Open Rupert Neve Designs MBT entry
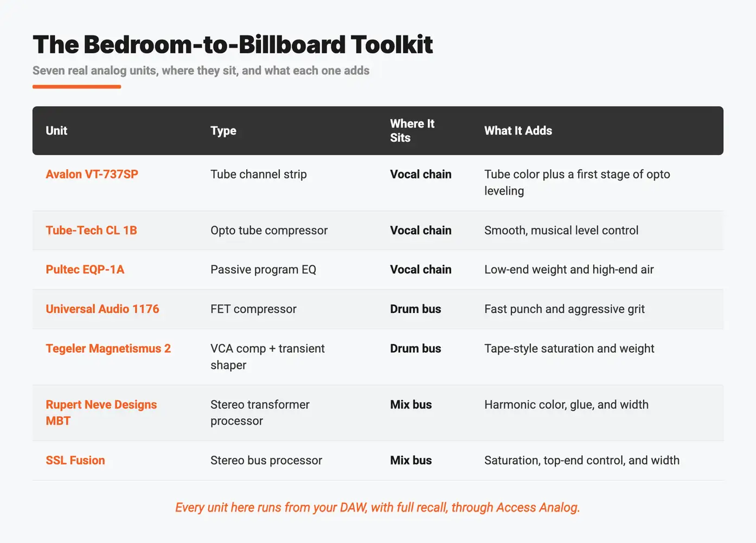This screenshot has height=543, width=756. click(101, 413)
